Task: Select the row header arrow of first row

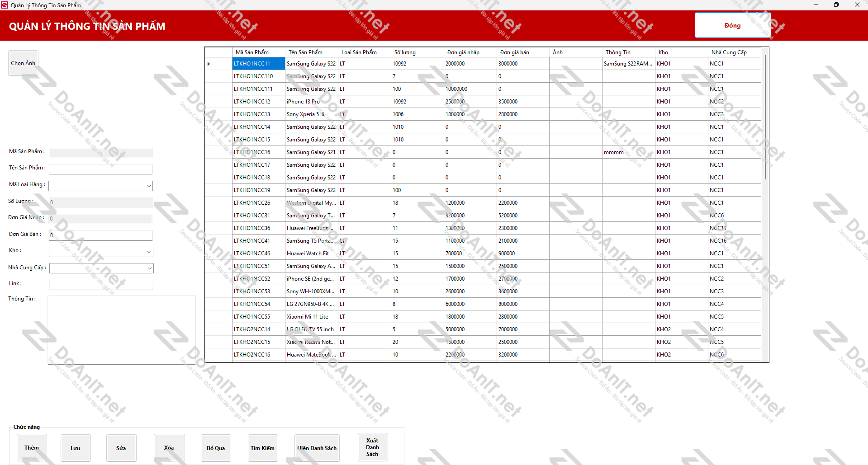Action: pyautogui.click(x=218, y=64)
